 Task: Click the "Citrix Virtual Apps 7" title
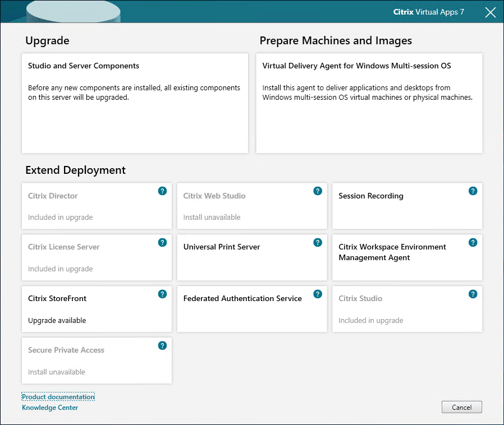[429, 12]
